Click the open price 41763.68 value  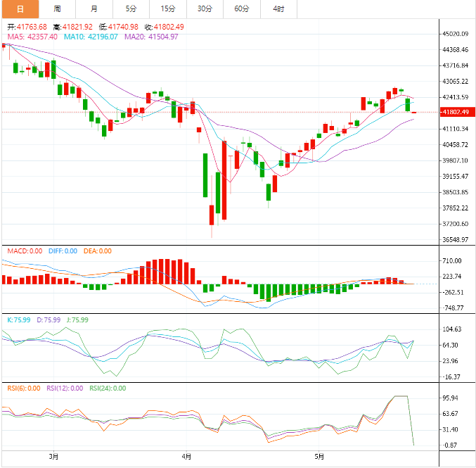click(32, 27)
